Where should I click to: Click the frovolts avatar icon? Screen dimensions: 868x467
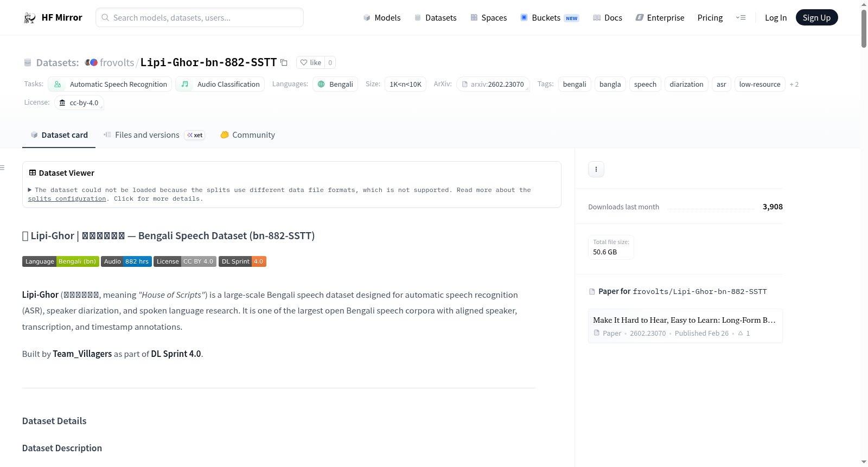91,62
